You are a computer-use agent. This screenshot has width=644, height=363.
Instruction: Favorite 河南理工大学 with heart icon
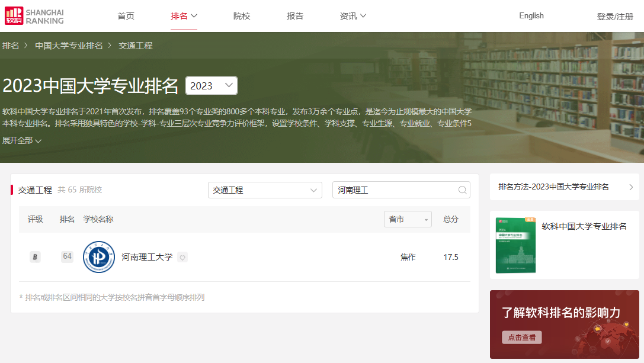[x=182, y=257]
